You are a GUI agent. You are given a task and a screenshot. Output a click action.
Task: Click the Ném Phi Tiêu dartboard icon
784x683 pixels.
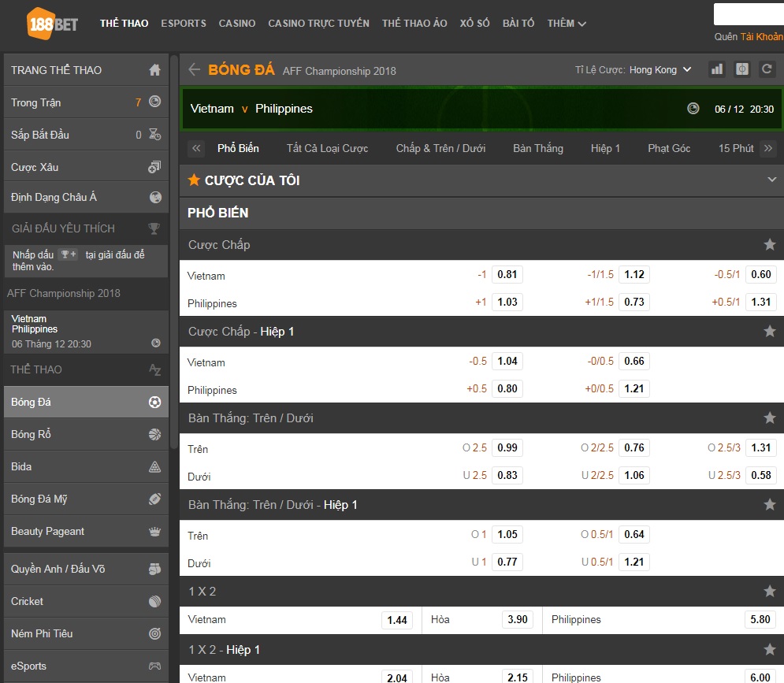coord(155,633)
